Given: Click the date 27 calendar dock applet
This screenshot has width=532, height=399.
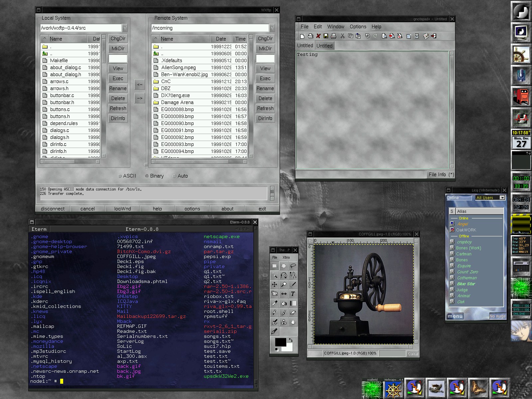Looking at the screenshot, I should tap(521, 142).
